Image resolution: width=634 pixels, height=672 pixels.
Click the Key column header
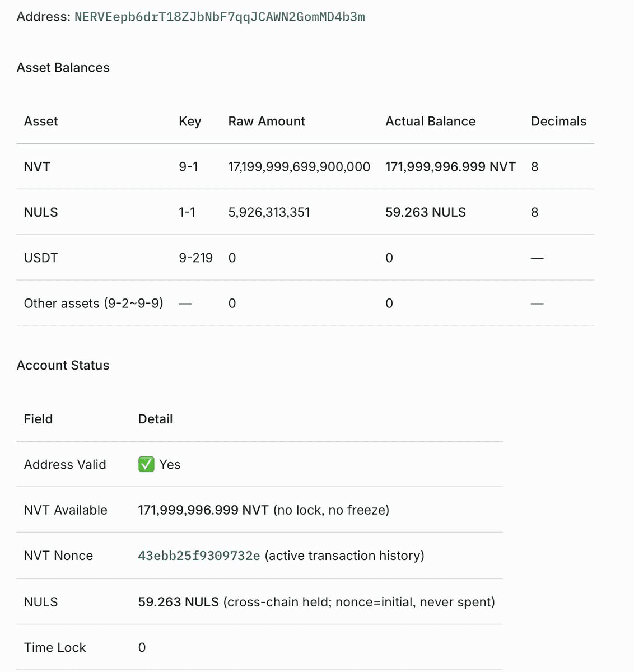click(190, 122)
